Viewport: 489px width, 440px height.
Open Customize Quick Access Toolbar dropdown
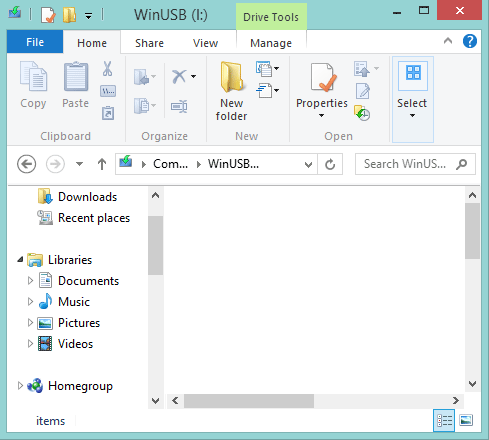point(88,15)
